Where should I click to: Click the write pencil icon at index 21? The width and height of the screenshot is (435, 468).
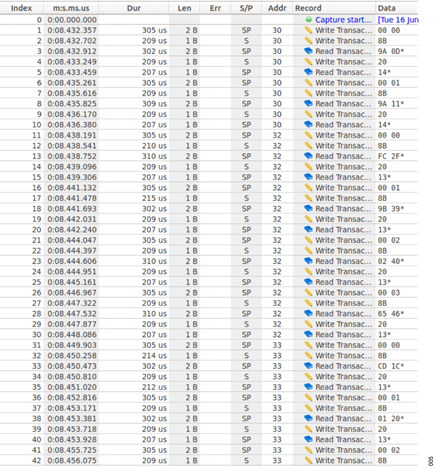coord(308,240)
